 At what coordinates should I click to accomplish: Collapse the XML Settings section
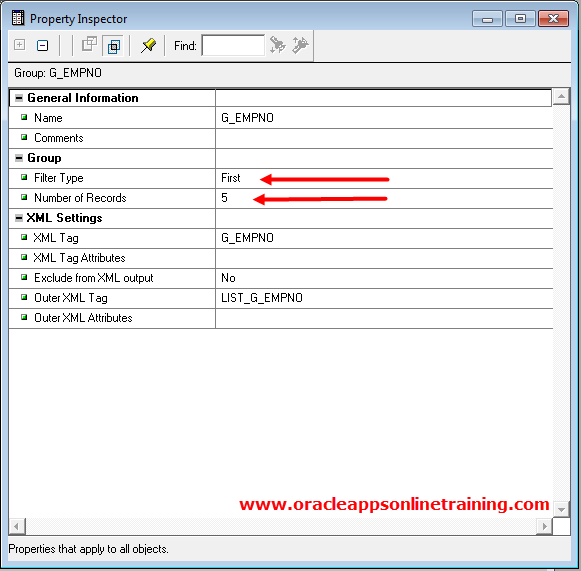tap(19, 218)
